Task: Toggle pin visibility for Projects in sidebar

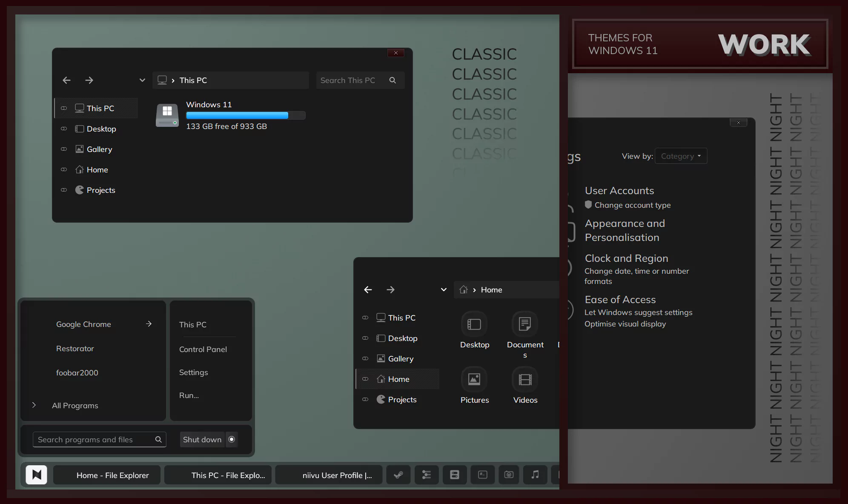Action: [63, 190]
